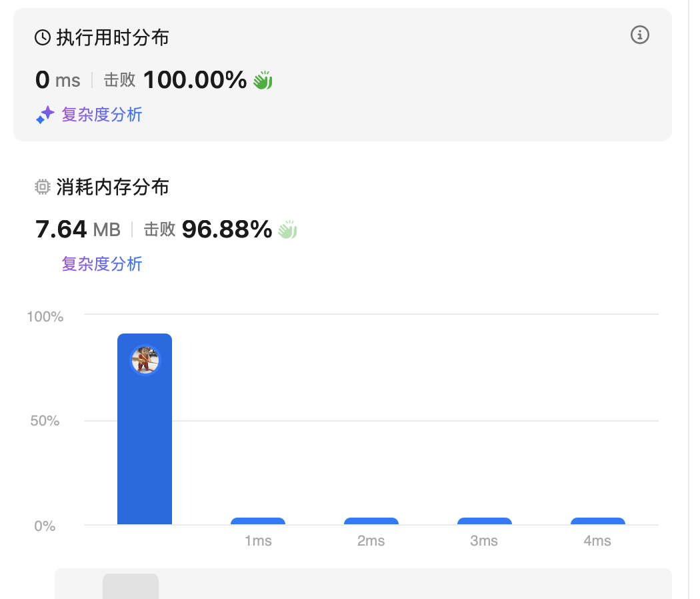The width and height of the screenshot is (700, 599).
Task: Click the clock icon beside 执行用时分布
Action: (x=43, y=37)
